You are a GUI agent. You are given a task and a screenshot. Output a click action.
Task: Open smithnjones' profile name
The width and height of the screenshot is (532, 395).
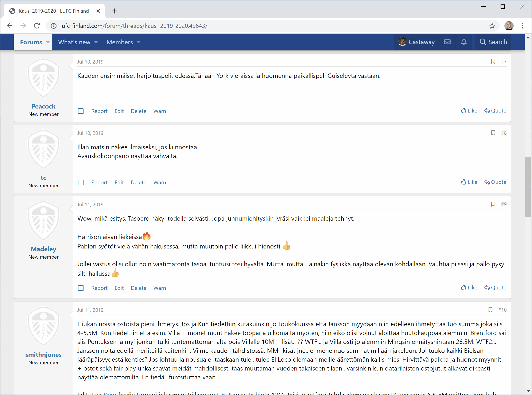pos(43,355)
